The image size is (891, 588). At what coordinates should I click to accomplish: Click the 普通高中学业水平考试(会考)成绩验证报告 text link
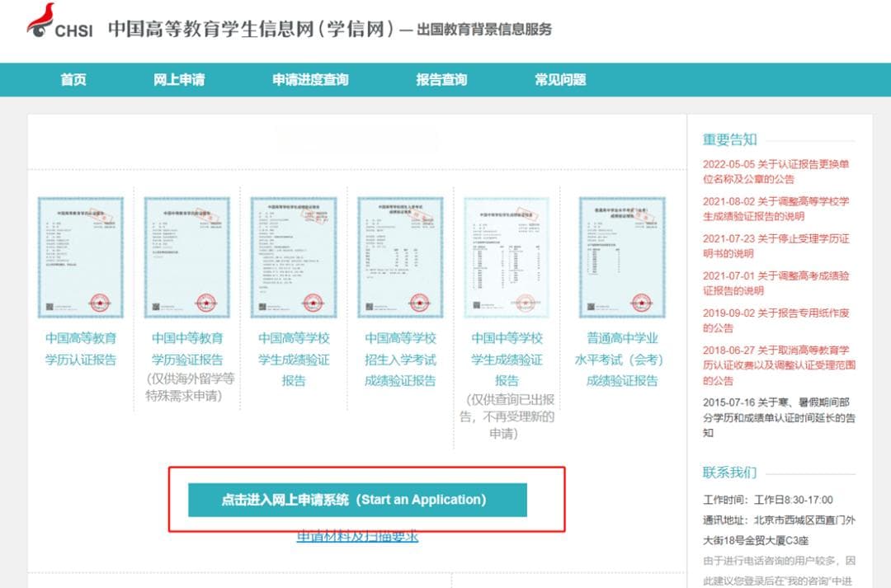621,359
